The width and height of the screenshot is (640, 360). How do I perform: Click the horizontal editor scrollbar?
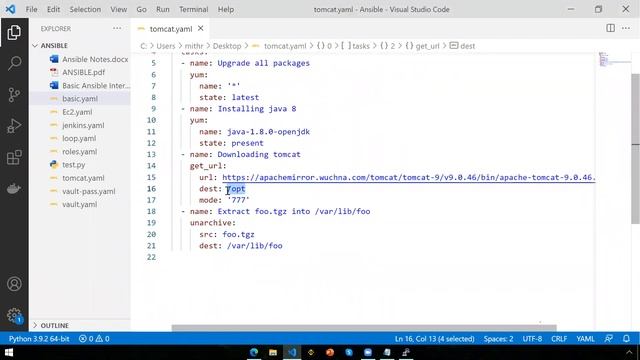(x=364, y=328)
